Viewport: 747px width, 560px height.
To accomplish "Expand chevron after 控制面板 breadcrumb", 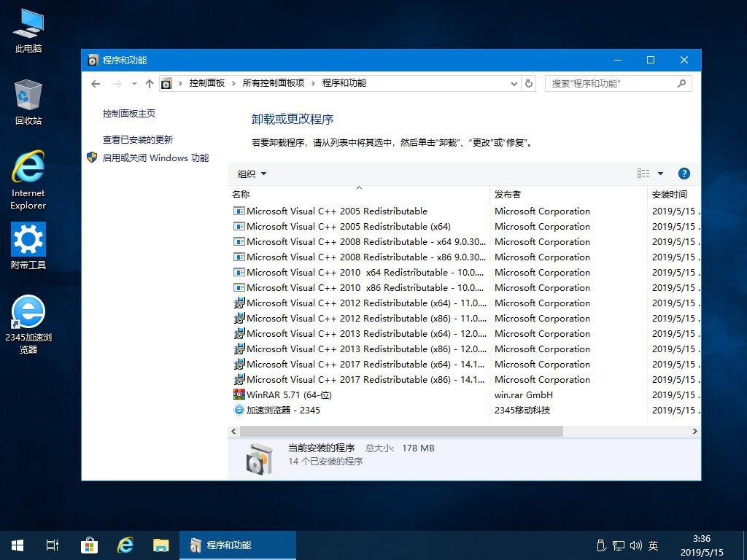I will coord(233,83).
